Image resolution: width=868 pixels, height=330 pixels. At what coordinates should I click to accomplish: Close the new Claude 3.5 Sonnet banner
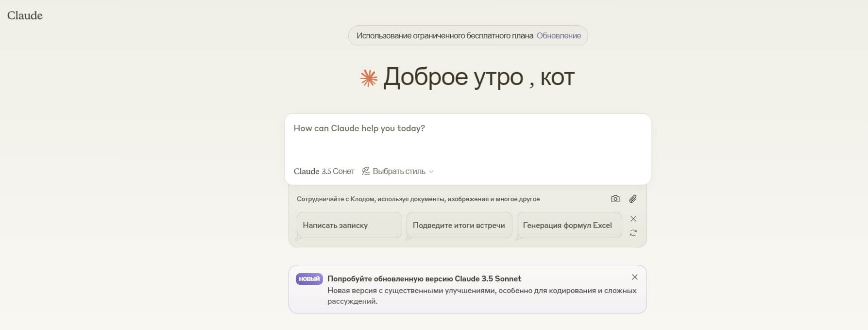(635, 277)
